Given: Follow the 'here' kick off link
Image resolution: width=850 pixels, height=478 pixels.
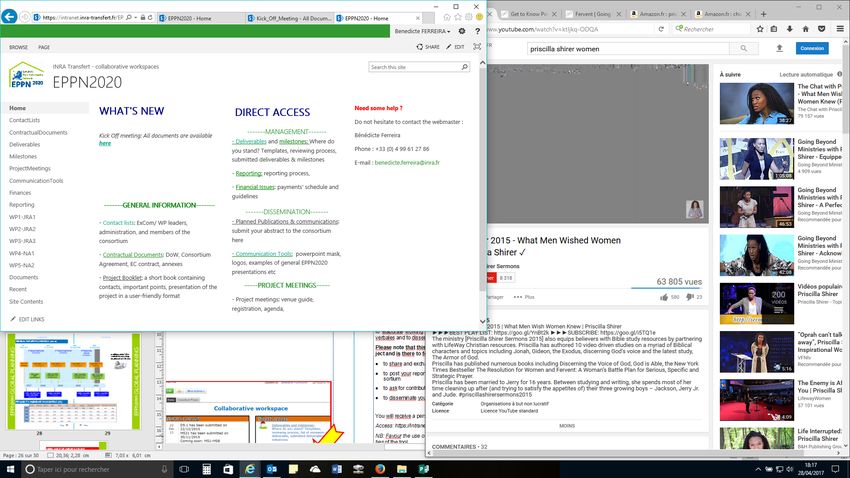Looking at the screenshot, I should coord(105,144).
